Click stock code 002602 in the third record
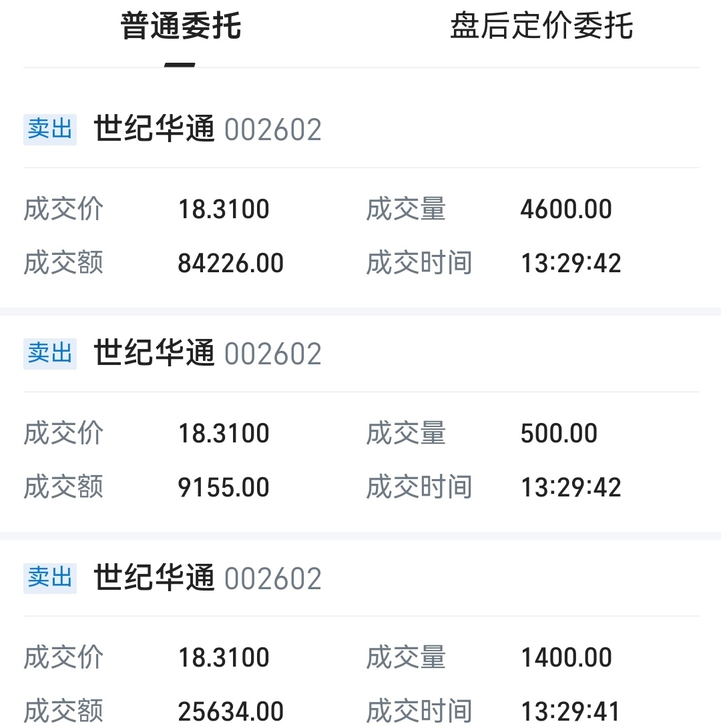Image resolution: width=721 pixels, height=728 pixels. click(272, 578)
